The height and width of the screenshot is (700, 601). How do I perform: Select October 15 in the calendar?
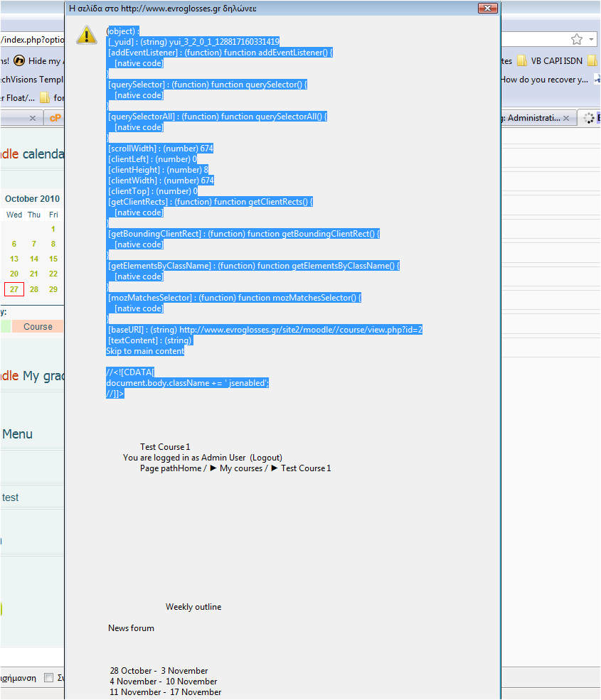(53, 259)
